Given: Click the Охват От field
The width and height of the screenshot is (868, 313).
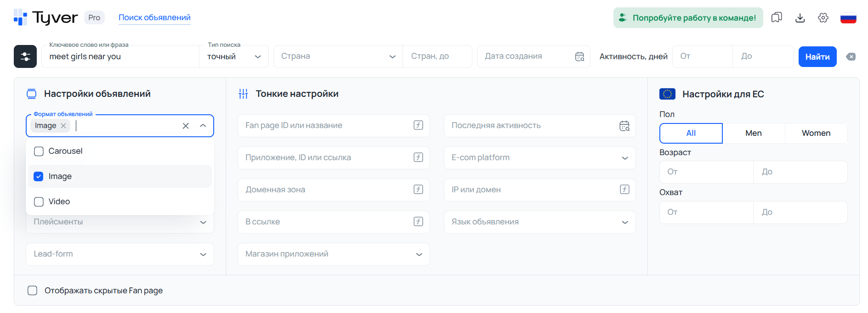Looking at the screenshot, I should 706,212.
